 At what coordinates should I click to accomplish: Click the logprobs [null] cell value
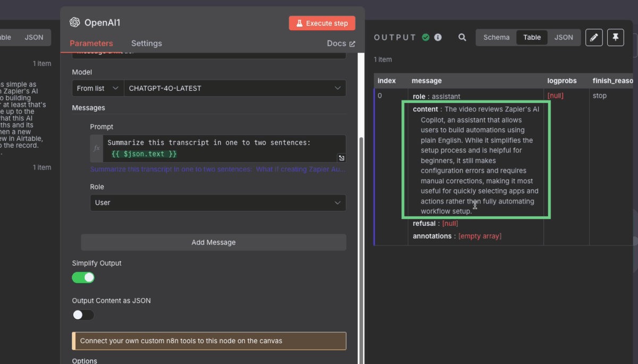point(555,96)
